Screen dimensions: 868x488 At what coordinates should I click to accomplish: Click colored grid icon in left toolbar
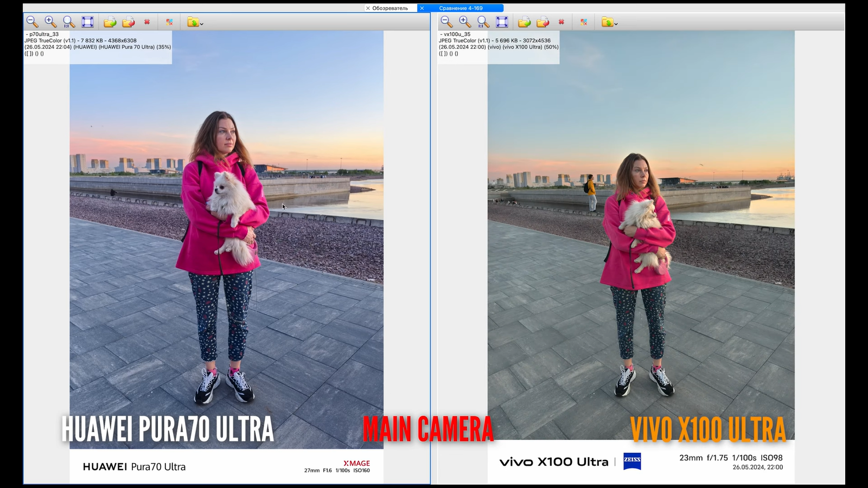click(x=169, y=22)
